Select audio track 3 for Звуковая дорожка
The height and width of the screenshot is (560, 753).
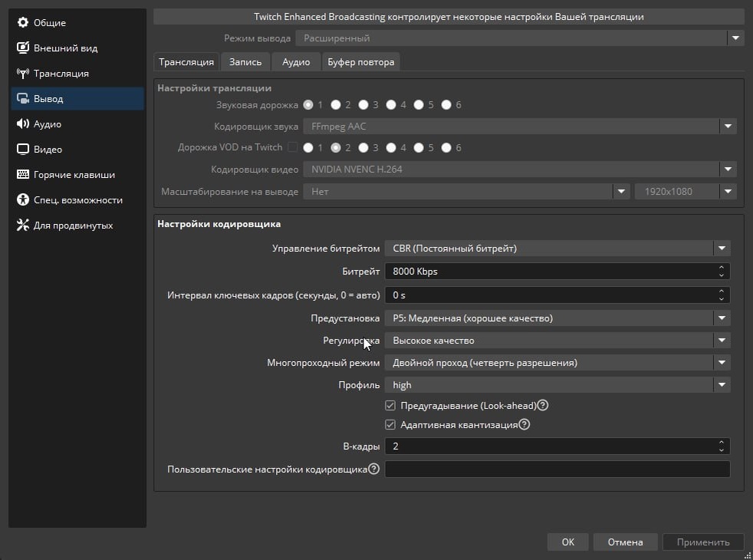click(x=363, y=104)
